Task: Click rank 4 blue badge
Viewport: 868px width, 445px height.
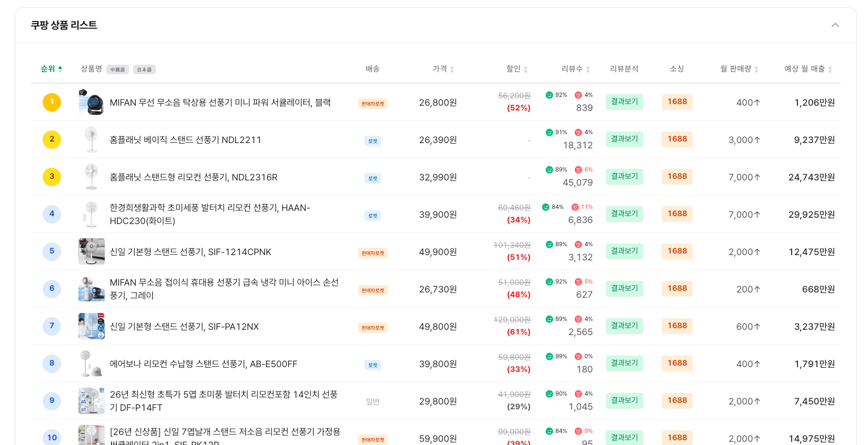Action: [x=52, y=214]
